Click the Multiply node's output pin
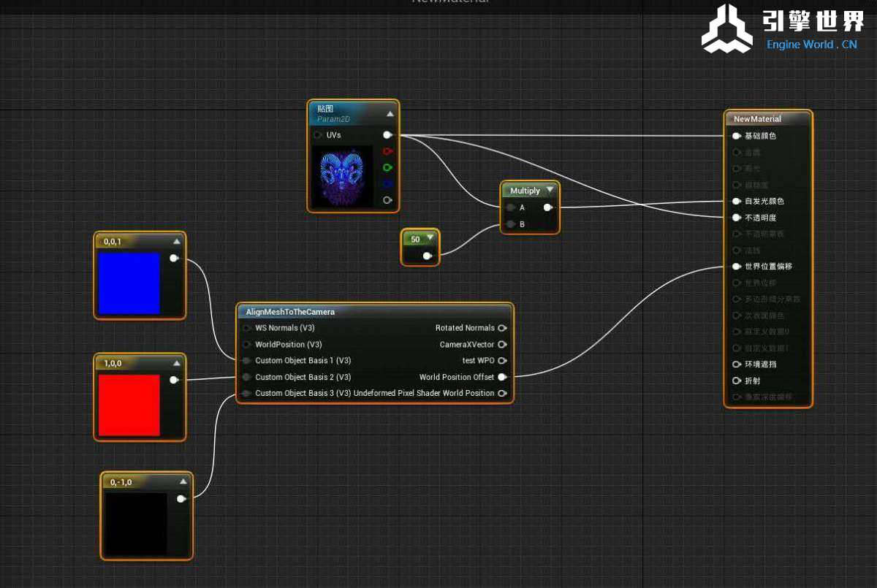The width and height of the screenshot is (877, 588). click(x=547, y=207)
